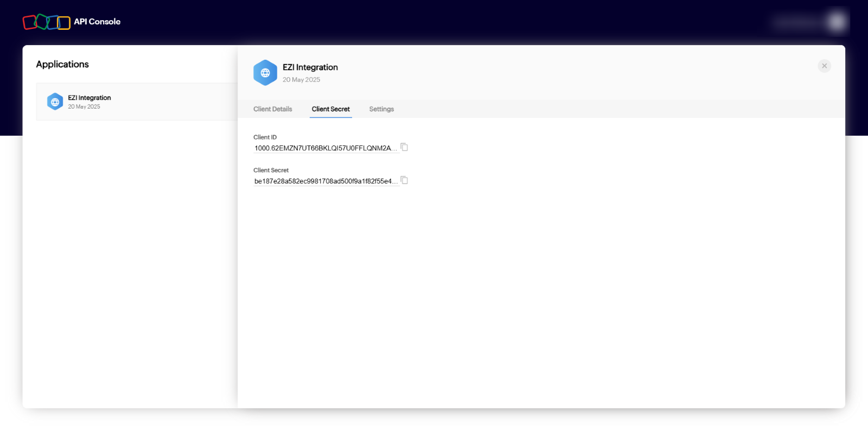Click the Zoho logo in header
This screenshot has width=868, height=431.
(x=46, y=22)
